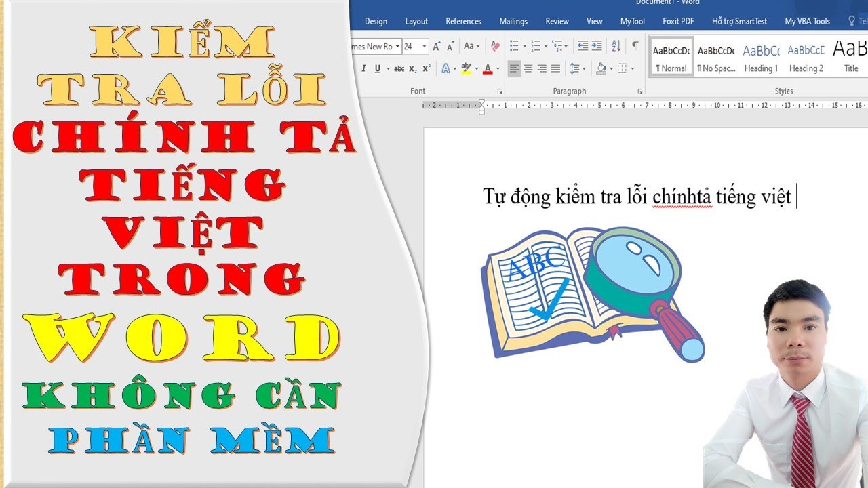This screenshot has width=868, height=488.
Task: Click the first-line indent marker on the ruler
Action: [481, 102]
